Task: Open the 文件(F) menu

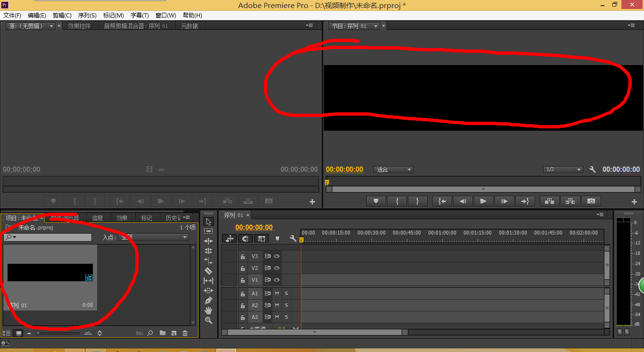Action: coord(12,16)
